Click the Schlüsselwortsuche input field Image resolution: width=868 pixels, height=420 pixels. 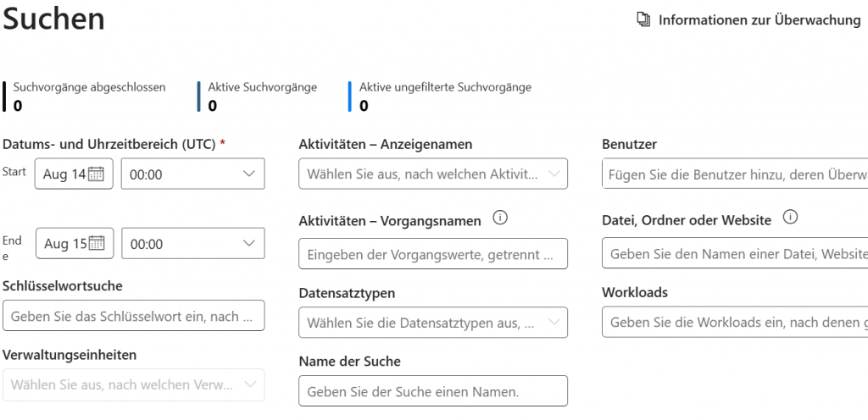click(134, 316)
